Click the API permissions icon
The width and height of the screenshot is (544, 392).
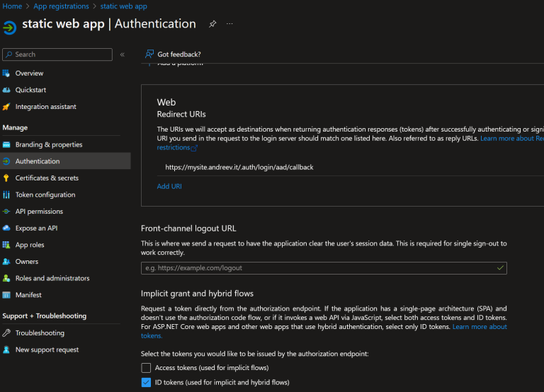click(6, 212)
